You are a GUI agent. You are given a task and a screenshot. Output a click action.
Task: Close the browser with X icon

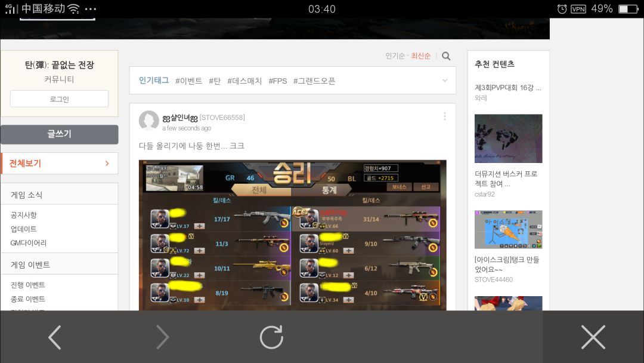[593, 337]
